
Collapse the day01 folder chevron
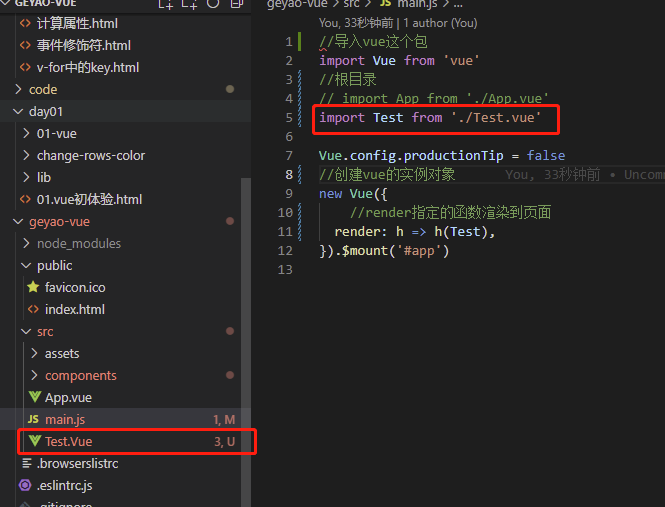[18, 111]
